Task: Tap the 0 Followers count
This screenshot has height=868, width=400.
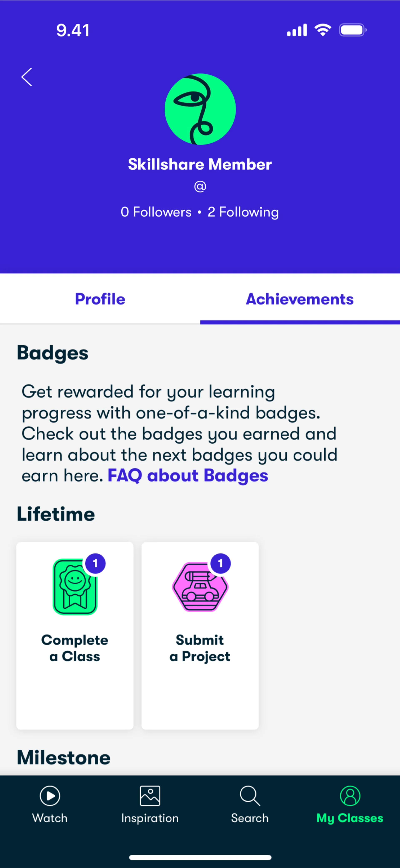Action: (x=156, y=212)
